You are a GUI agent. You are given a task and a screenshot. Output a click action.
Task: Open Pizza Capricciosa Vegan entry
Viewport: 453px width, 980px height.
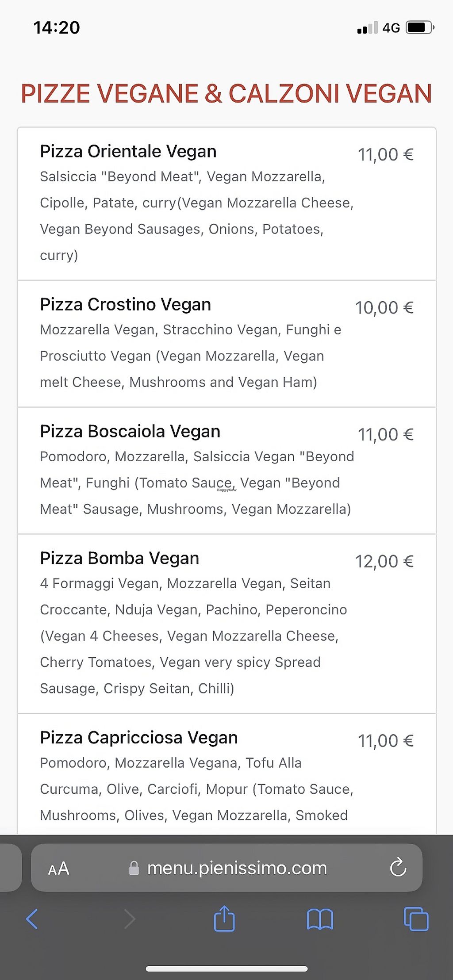[x=139, y=737]
